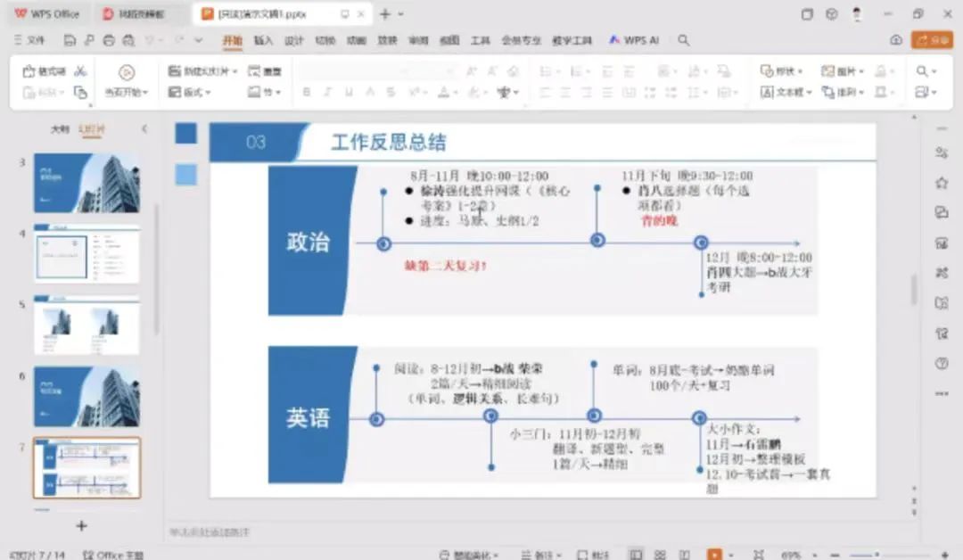Select slide 4 thumbnail in panel
This screenshot has width=963, height=560.
click(x=86, y=253)
